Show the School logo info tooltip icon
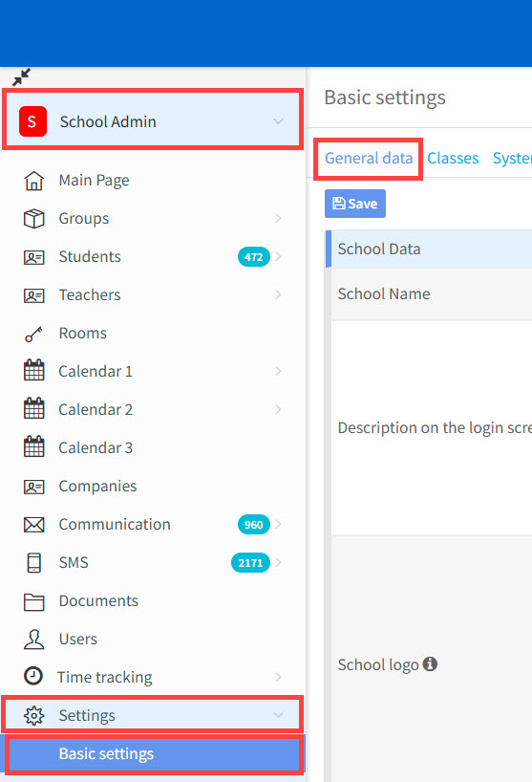Screen dimensions: 532x782 click(430, 663)
